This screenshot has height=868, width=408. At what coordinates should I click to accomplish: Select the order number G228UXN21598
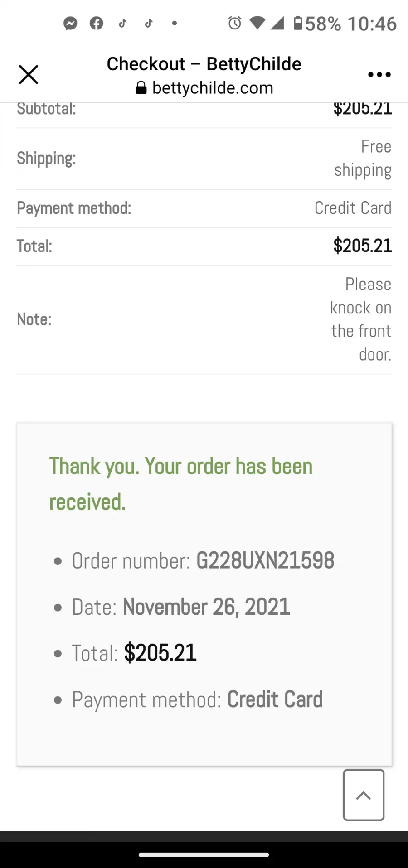[x=265, y=561]
